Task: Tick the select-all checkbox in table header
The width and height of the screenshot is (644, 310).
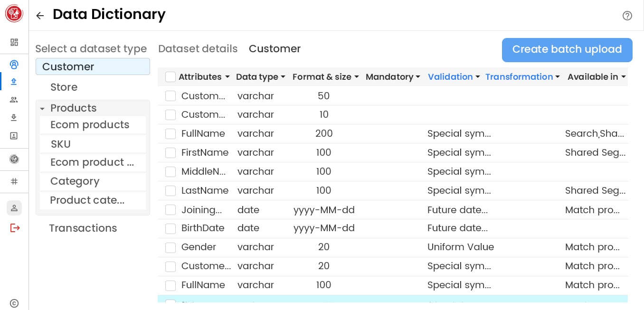Action: [x=170, y=77]
